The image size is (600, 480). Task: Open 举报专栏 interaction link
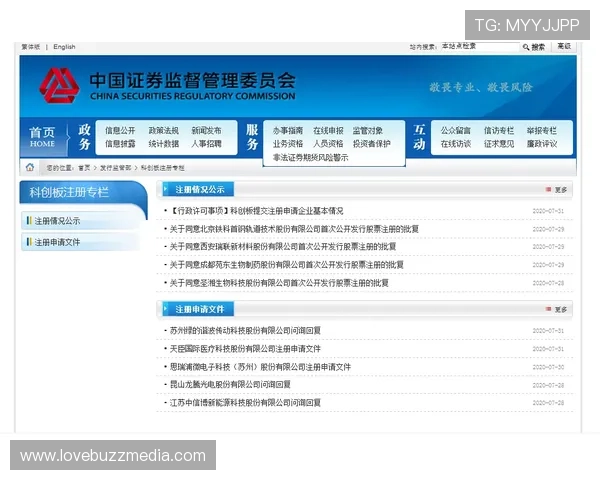click(x=542, y=131)
